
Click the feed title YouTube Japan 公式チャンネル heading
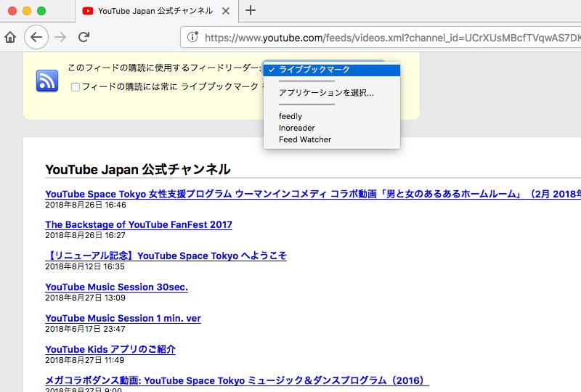point(138,170)
